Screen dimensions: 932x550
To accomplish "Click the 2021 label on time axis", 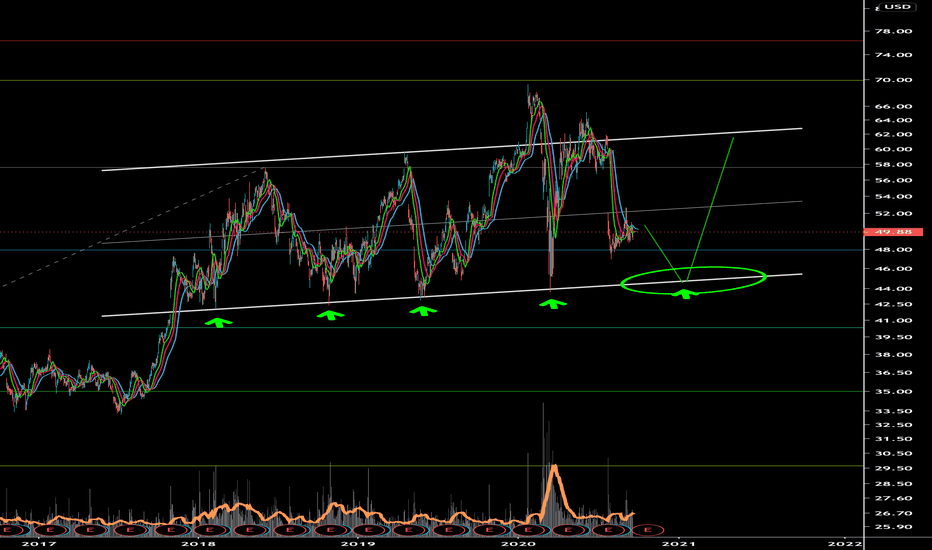I will click(x=678, y=543).
